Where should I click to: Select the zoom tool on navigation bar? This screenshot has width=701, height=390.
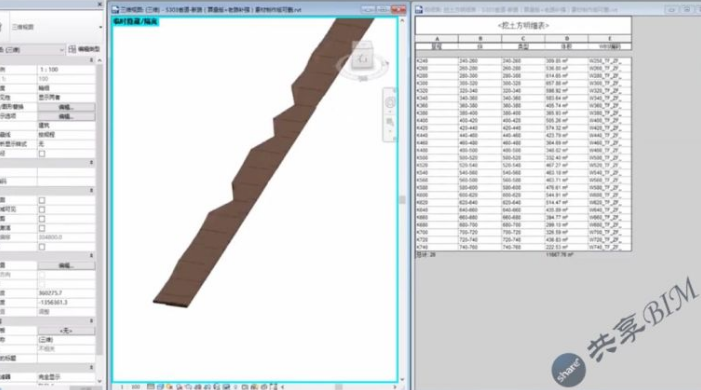click(389, 122)
